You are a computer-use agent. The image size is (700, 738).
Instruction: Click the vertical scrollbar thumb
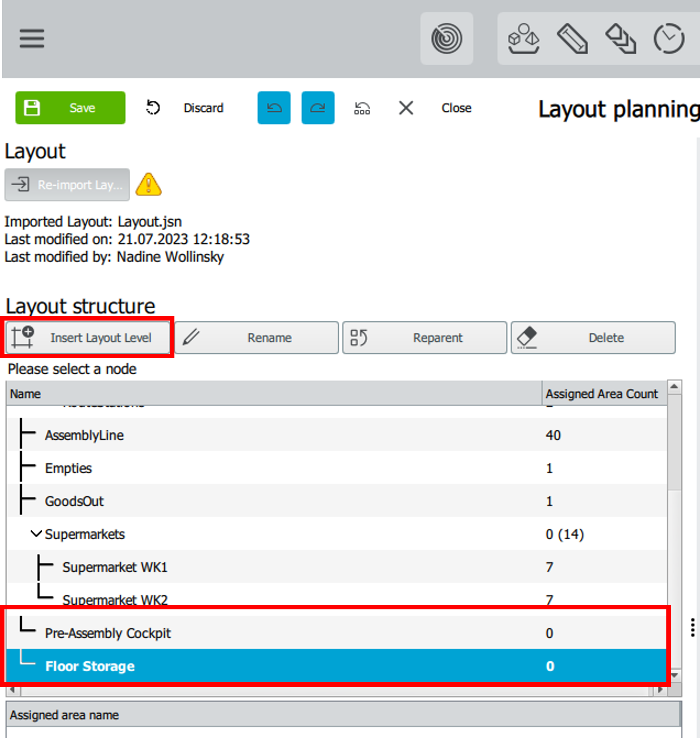(674, 442)
